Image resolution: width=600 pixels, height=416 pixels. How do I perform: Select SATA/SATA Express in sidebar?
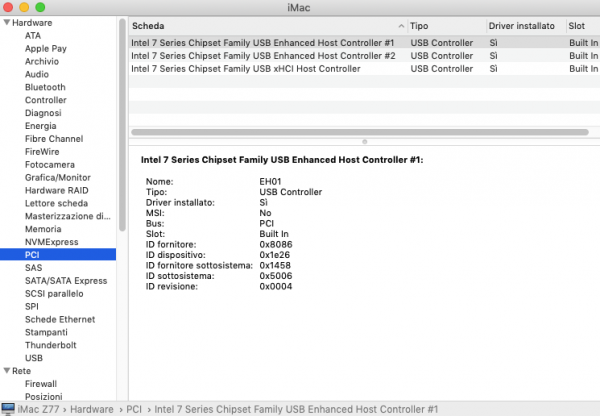pyautogui.click(x=66, y=281)
